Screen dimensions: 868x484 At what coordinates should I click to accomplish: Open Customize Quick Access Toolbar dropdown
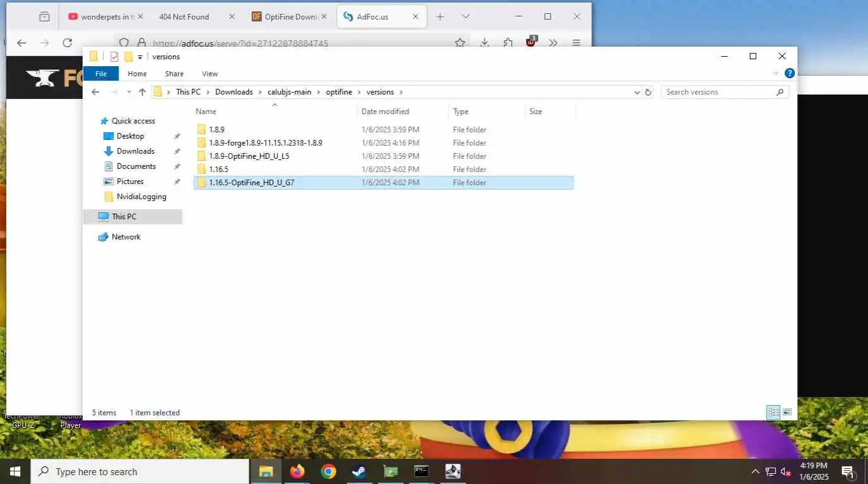(140, 57)
